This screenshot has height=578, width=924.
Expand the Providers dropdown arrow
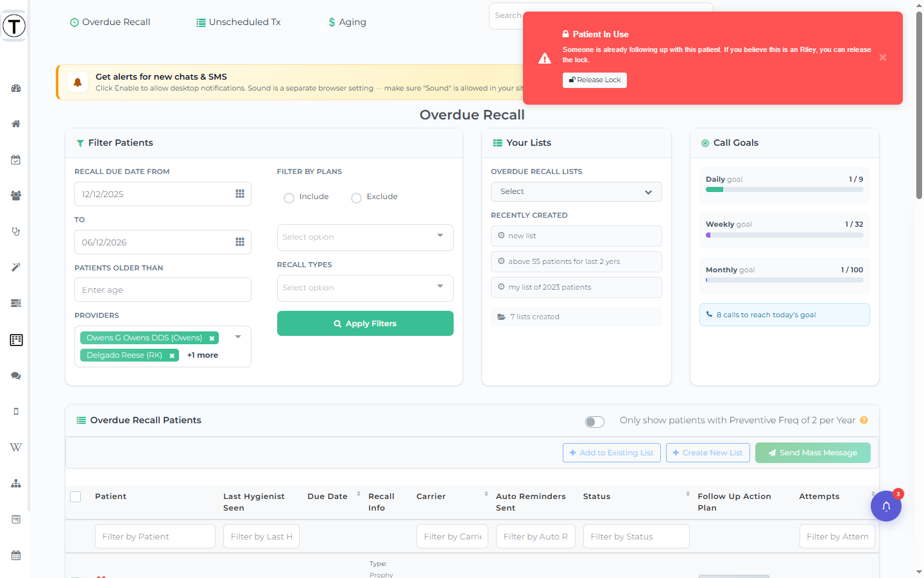(x=238, y=337)
